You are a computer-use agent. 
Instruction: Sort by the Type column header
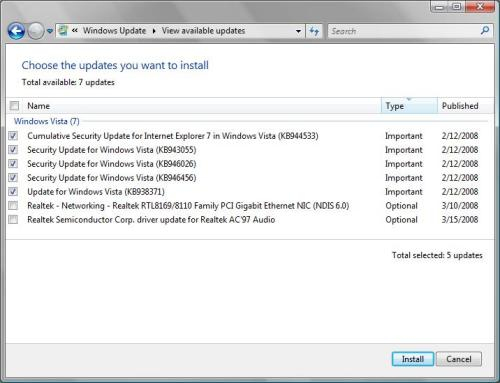point(409,106)
